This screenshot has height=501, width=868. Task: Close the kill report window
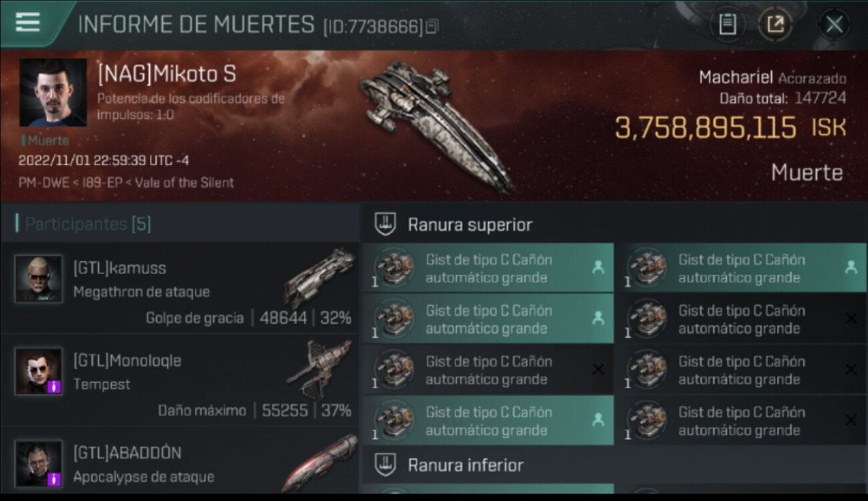tap(834, 25)
